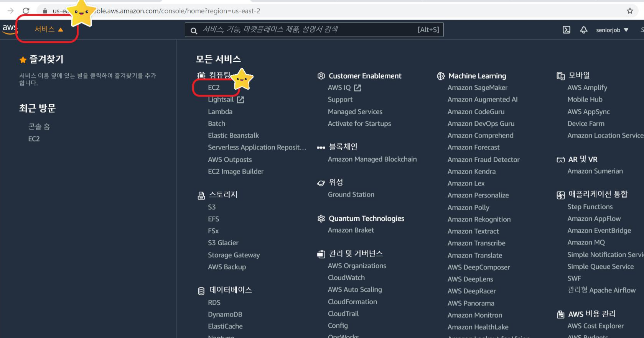Click the AR 및 VR headset icon

click(560, 159)
